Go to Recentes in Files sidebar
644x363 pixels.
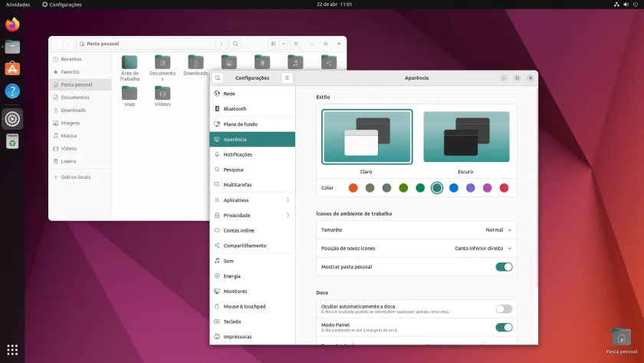[80, 59]
